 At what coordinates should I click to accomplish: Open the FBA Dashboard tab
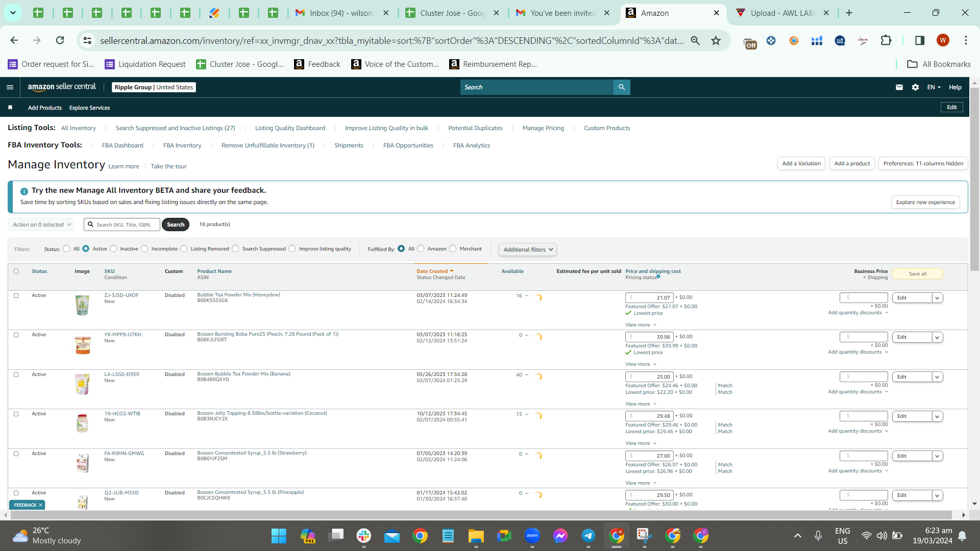click(122, 145)
